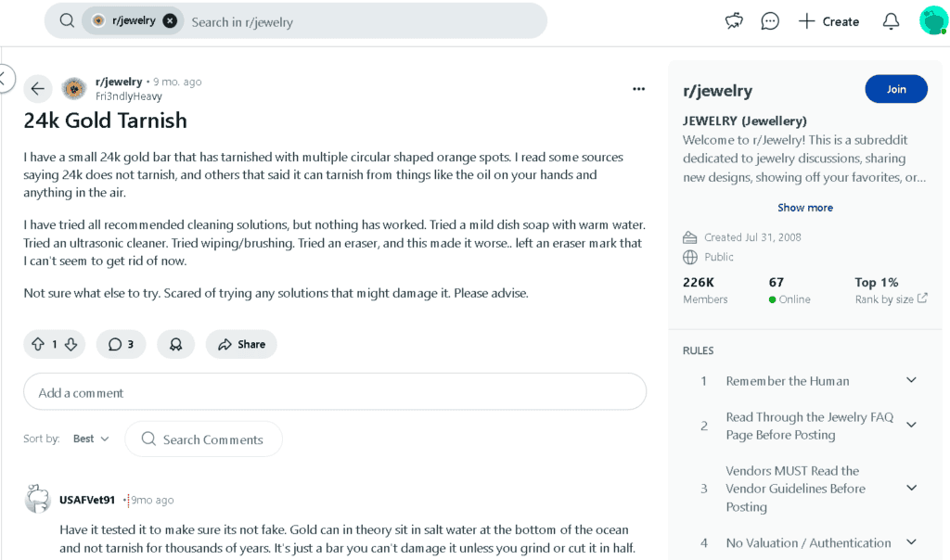The width and height of the screenshot is (950, 560).
Task: Create a new post
Action: click(828, 22)
